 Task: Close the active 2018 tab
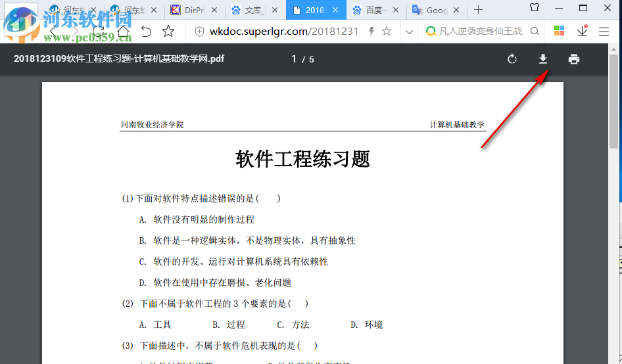coord(335,10)
